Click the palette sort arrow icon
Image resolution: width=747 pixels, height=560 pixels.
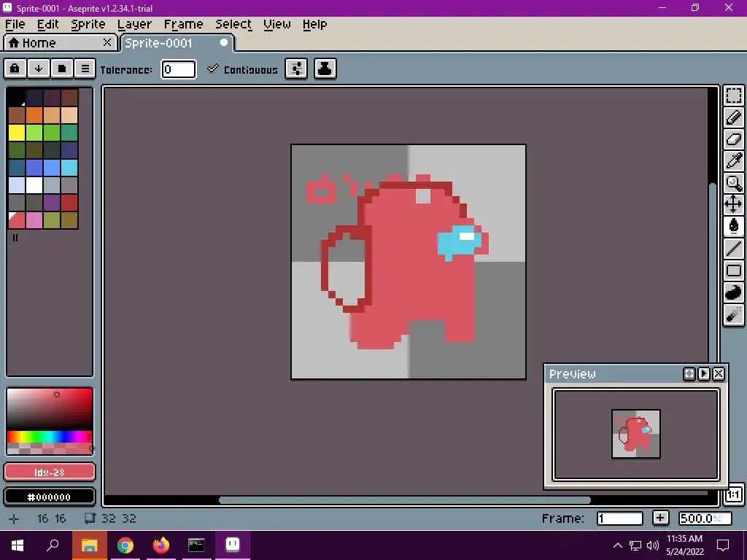coord(38,69)
